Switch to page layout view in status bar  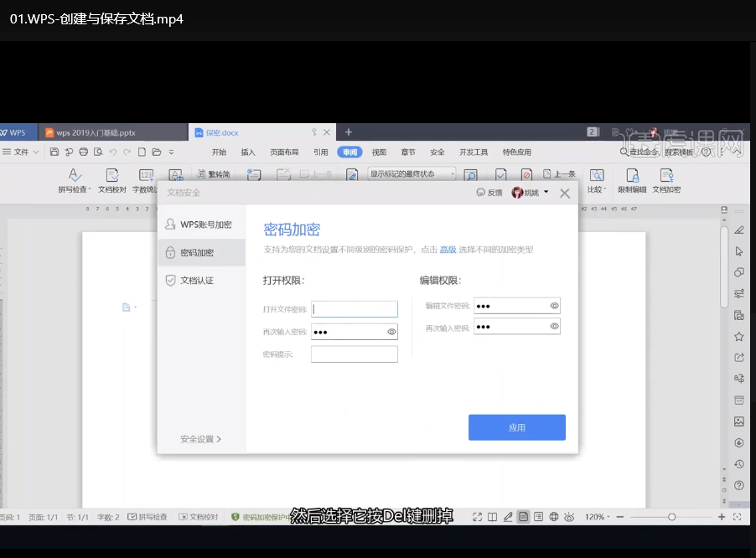pyautogui.click(x=523, y=517)
